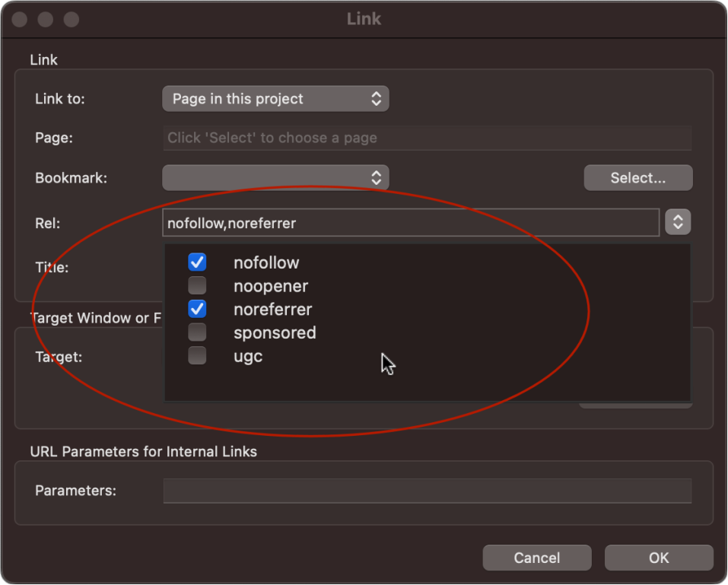Click the 'Title:' field label
The width and height of the screenshot is (728, 585).
pyautogui.click(x=52, y=268)
